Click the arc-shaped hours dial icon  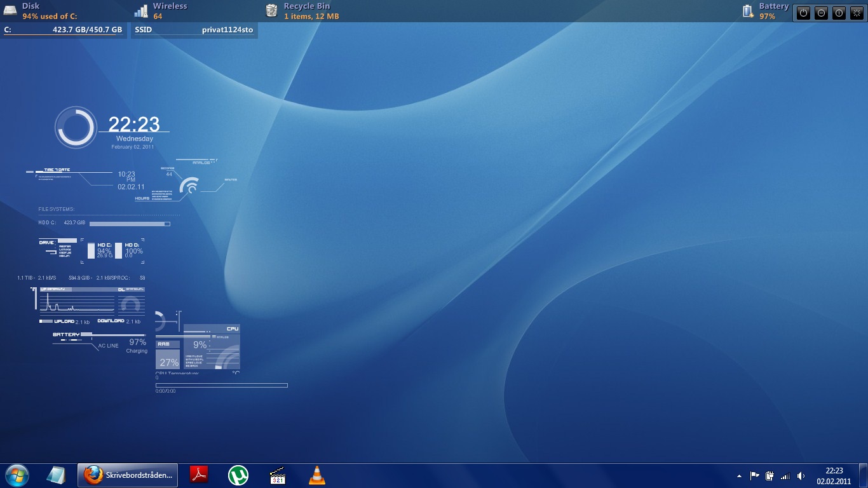pyautogui.click(x=190, y=185)
